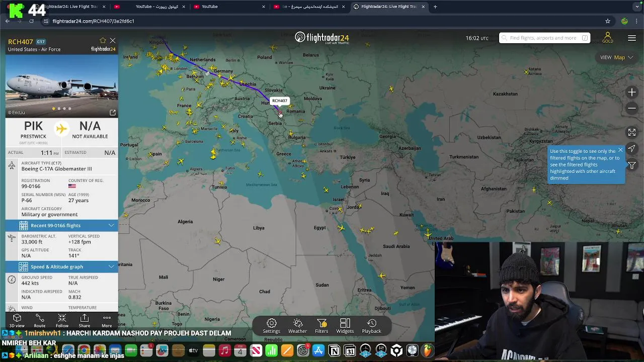This screenshot has width=644, height=362.
Task: Click the flight search field
Action: coord(543,38)
